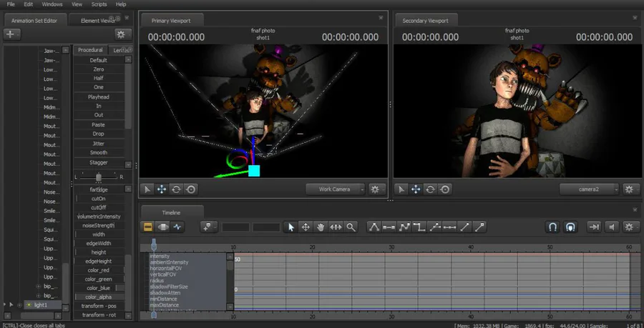This screenshot has height=328, width=644.
Task: Switch timeline to Graph Editor mode
Action: [177, 227]
